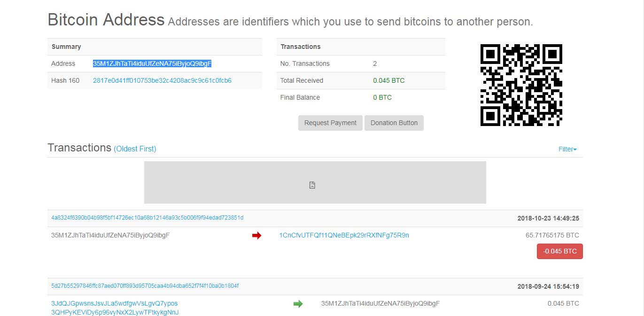
Task: Click the Donation Button
Action: pyautogui.click(x=394, y=123)
